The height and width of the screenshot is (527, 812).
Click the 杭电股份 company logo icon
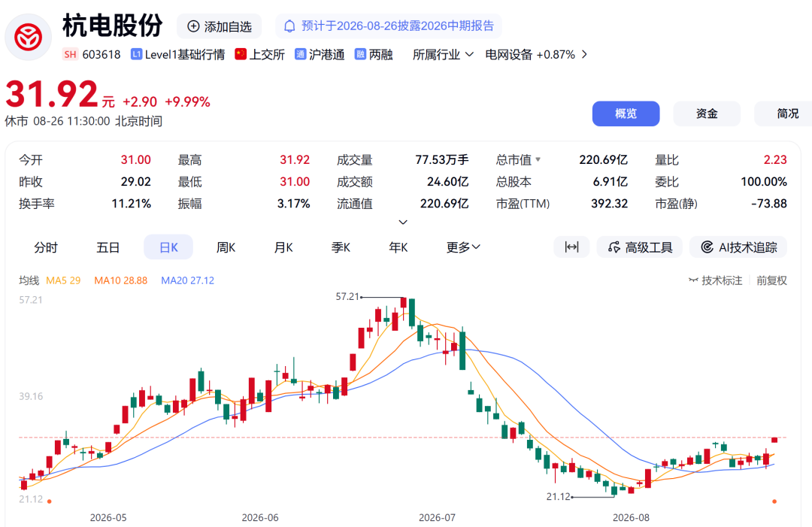(28, 38)
